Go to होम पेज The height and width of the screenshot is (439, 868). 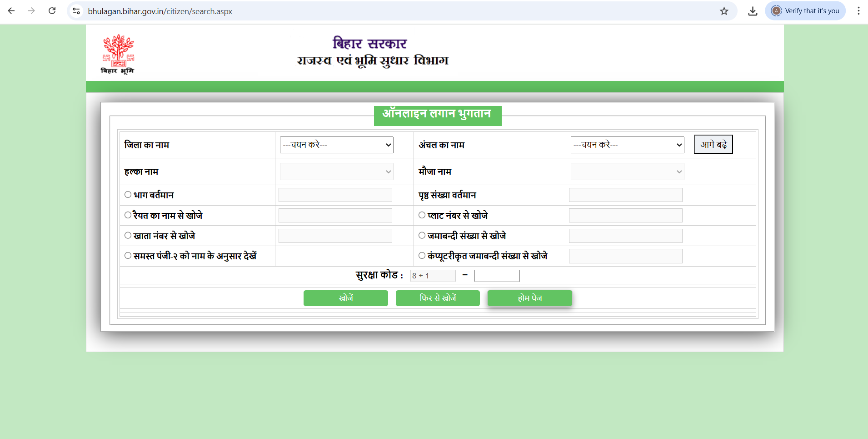coord(529,298)
